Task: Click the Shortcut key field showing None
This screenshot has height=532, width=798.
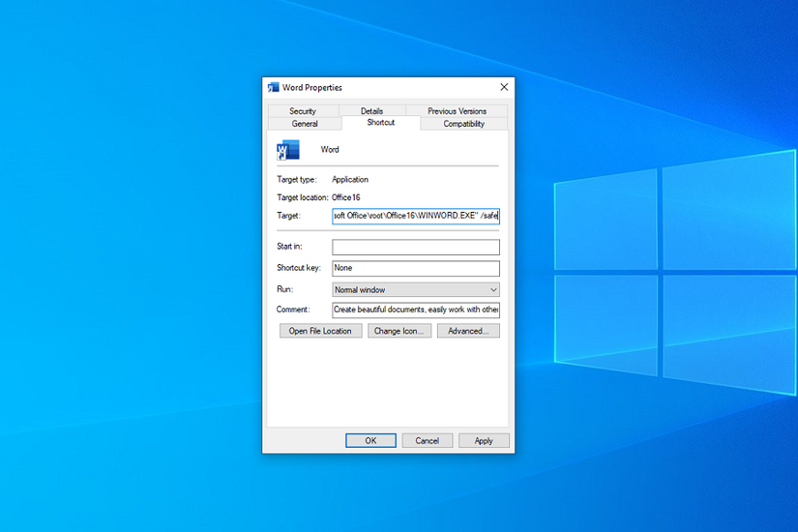Action: [x=415, y=269]
